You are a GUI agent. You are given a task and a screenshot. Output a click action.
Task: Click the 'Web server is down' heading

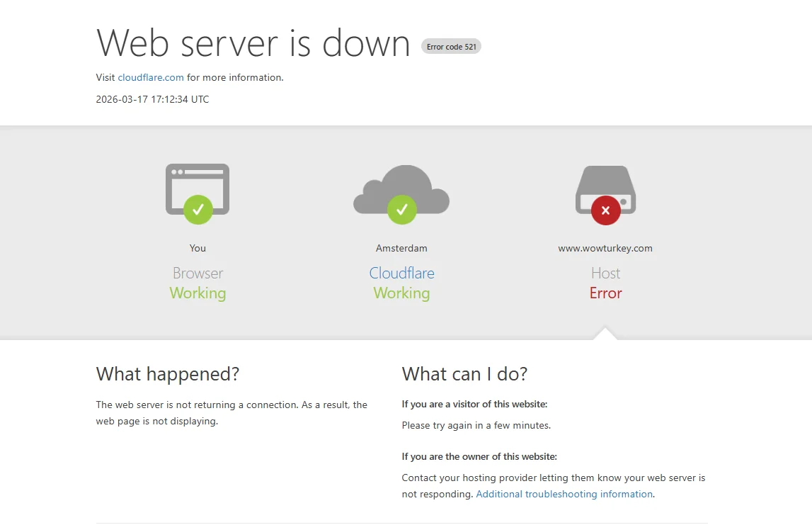[253, 43]
